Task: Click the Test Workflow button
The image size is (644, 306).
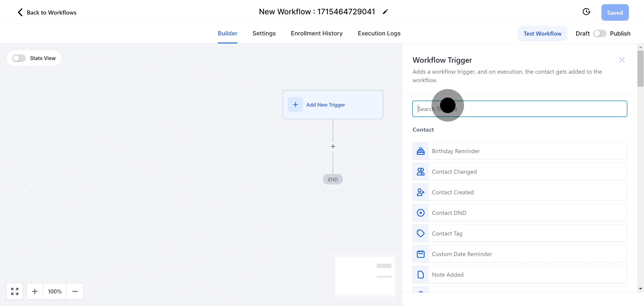Action: click(x=542, y=34)
